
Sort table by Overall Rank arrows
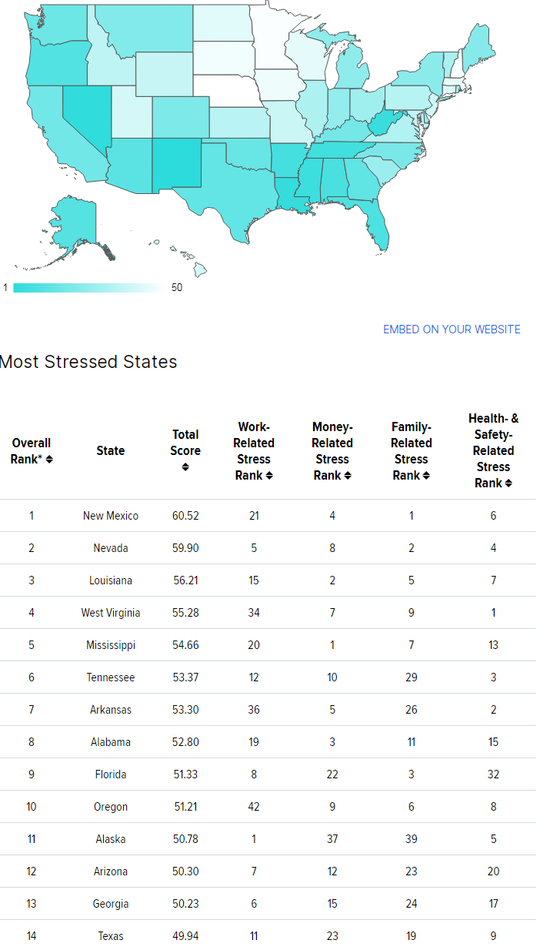tap(49, 460)
